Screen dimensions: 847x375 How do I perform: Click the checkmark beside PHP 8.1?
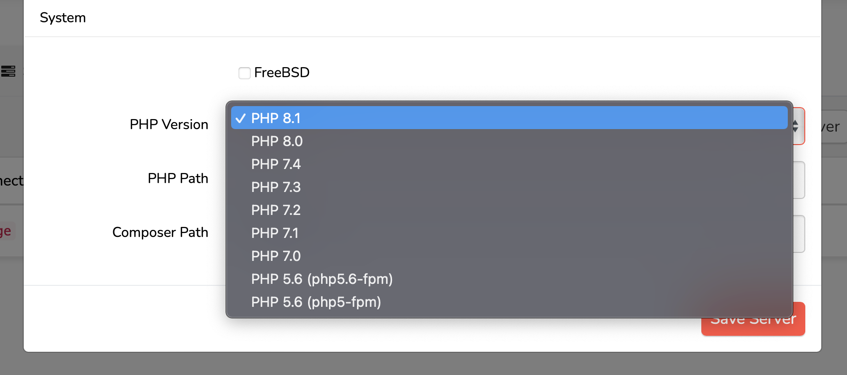point(241,118)
